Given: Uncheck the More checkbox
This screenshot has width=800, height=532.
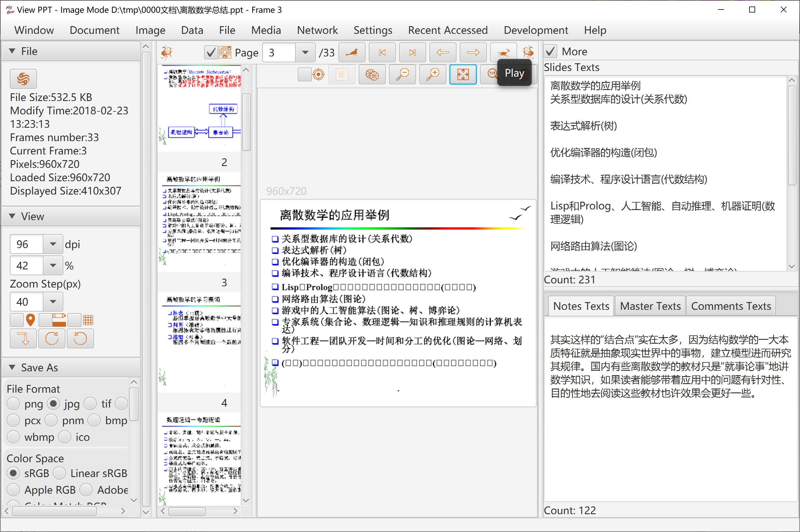Looking at the screenshot, I should pos(551,52).
